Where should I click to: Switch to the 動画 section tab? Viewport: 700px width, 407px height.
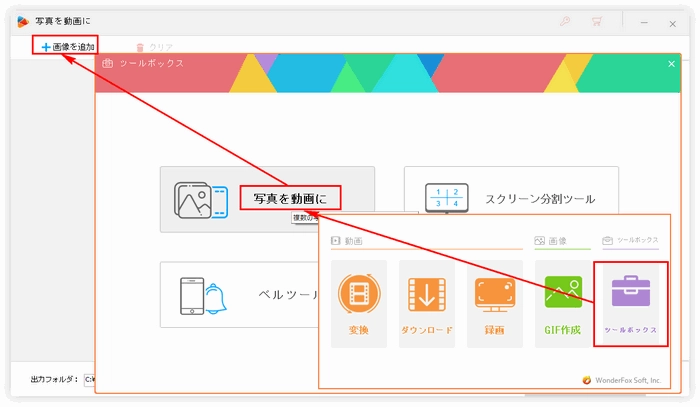[x=348, y=241]
